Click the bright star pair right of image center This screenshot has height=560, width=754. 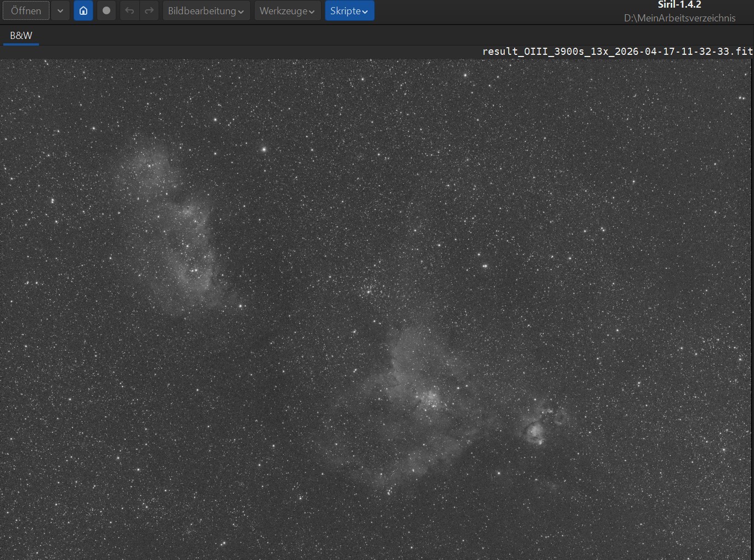pos(485,266)
